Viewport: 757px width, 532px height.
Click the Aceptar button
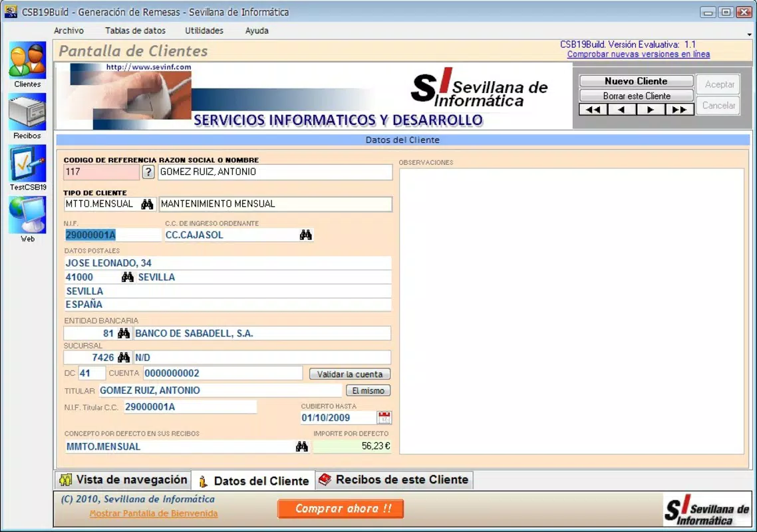tap(719, 84)
